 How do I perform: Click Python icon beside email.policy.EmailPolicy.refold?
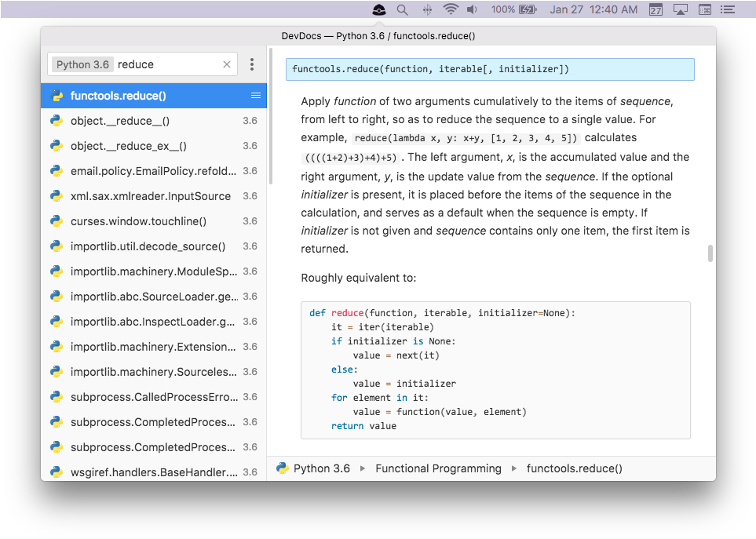pos(57,171)
